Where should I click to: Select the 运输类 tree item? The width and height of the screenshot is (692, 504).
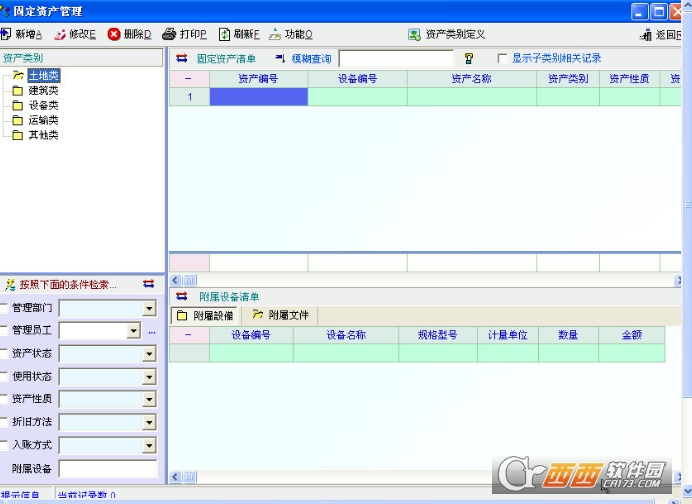[43, 120]
